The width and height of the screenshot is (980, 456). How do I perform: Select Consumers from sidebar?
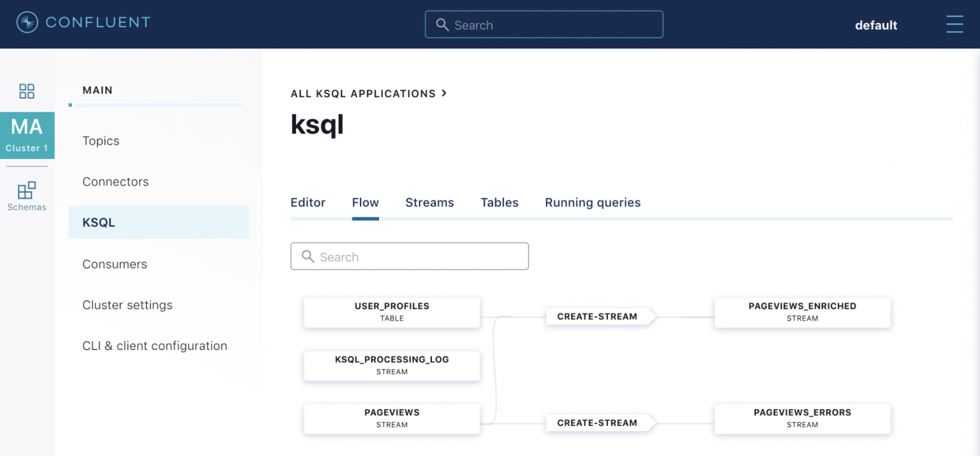(115, 264)
